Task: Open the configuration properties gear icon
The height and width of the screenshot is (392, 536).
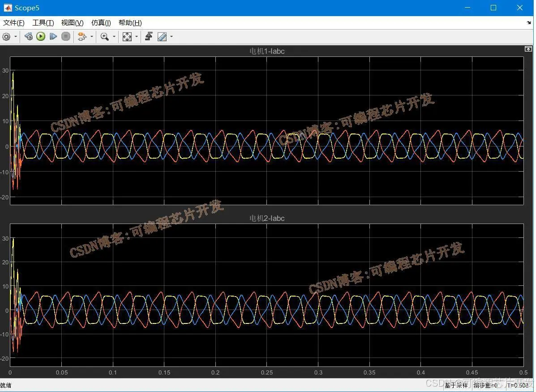Action: tap(6, 37)
